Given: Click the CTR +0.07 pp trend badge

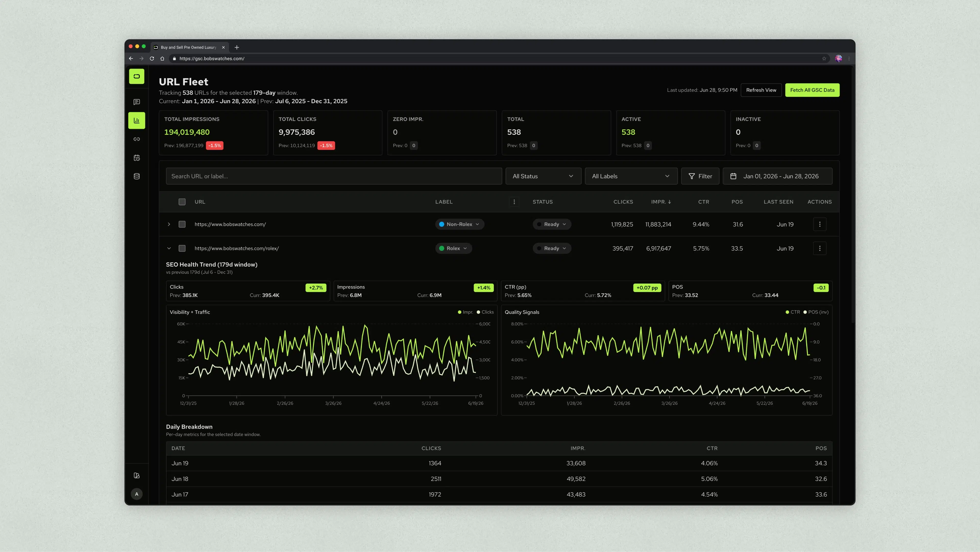Looking at the screenshot, I should pos(647,288).
